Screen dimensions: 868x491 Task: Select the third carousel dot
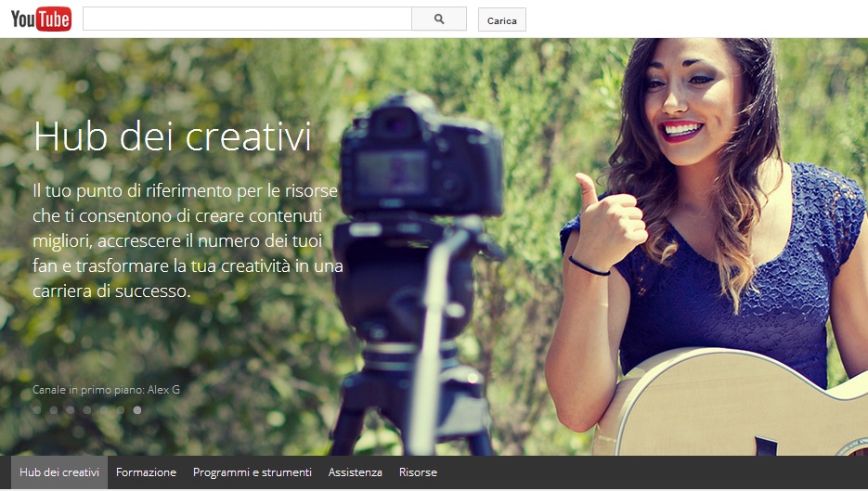[71, 409]
